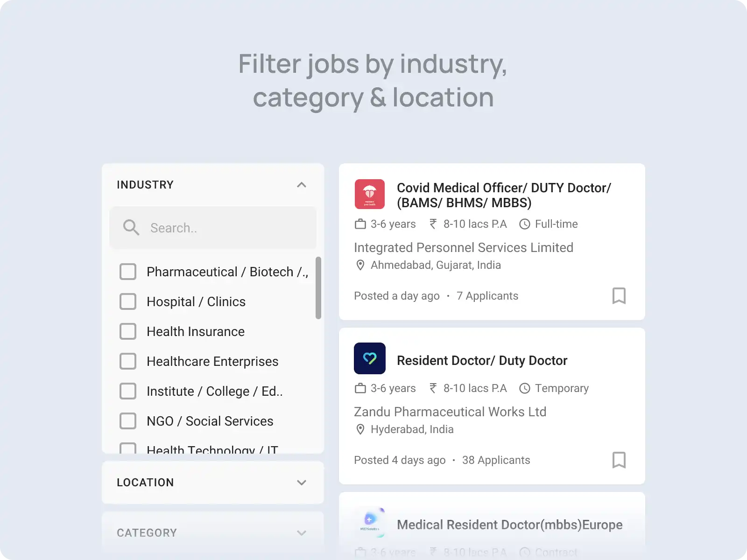Open the Resident Doctor/ Duty Doctor listing
Screen dimensions: 747x560
pyautogui.click(x=482, y=361)
